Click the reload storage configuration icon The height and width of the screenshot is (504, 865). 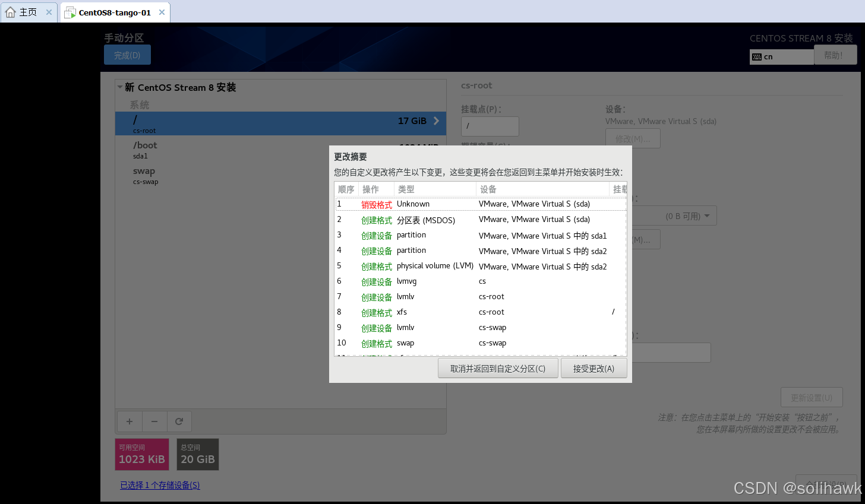(x=179, y=421)
